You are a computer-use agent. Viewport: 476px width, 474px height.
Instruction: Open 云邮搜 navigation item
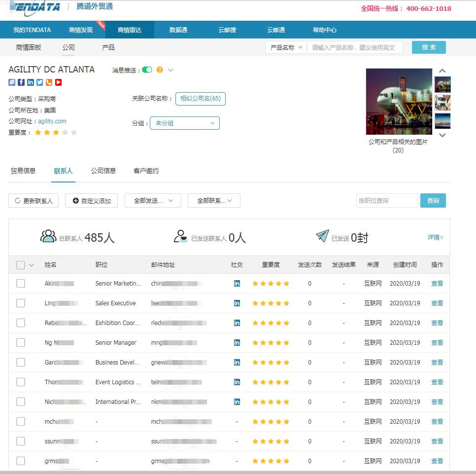[227, 30]
